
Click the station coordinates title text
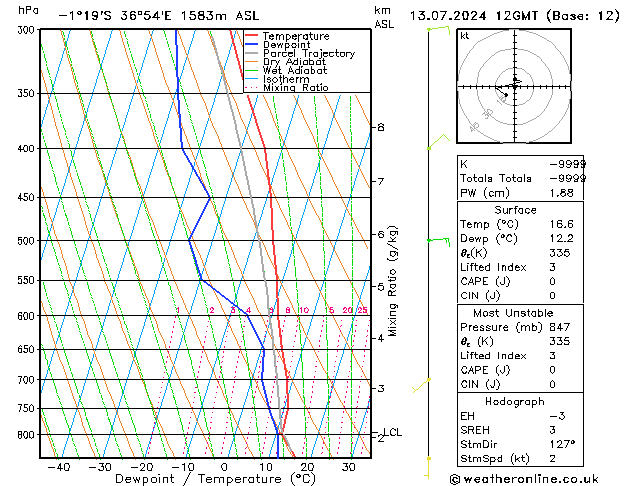(x=144, y=16)
